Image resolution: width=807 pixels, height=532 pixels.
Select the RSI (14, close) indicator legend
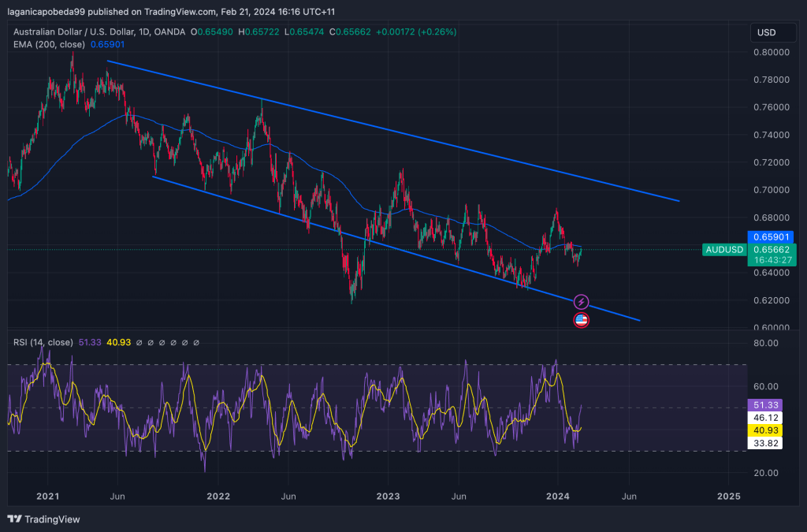(x=43, y=343)
